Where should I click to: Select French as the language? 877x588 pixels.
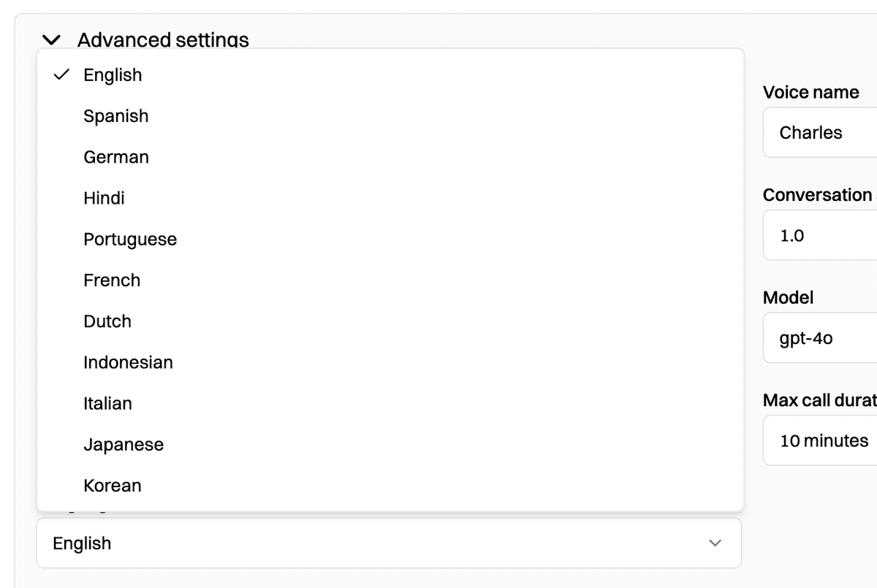tap(112, 280)
